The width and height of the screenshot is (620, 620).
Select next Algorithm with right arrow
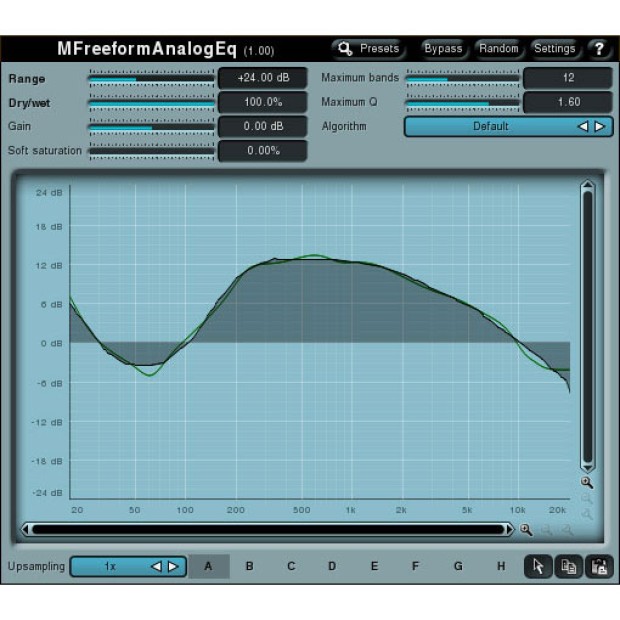pos(600,127)
